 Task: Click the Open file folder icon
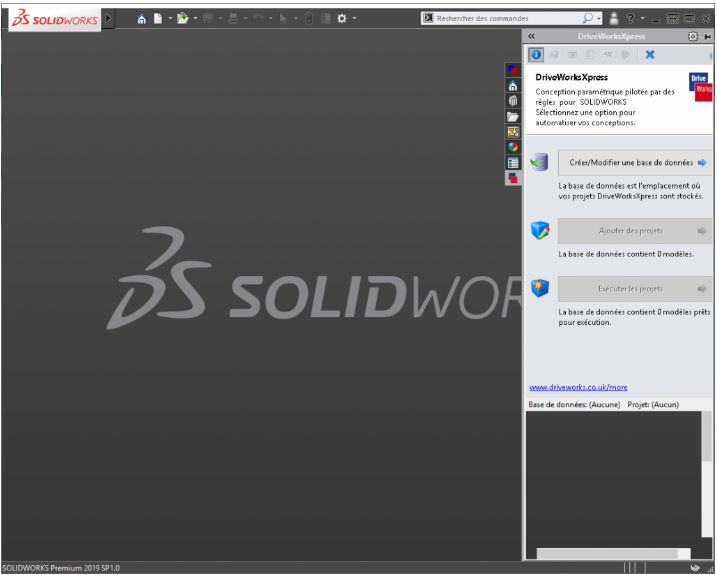182,18
